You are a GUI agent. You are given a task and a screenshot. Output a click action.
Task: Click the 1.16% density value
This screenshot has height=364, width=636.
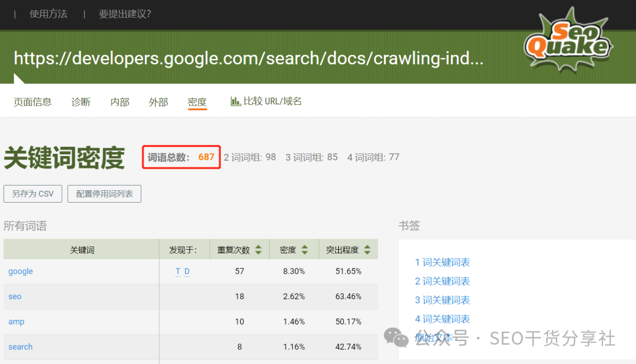pyautogui.click(x=294, y=346)
